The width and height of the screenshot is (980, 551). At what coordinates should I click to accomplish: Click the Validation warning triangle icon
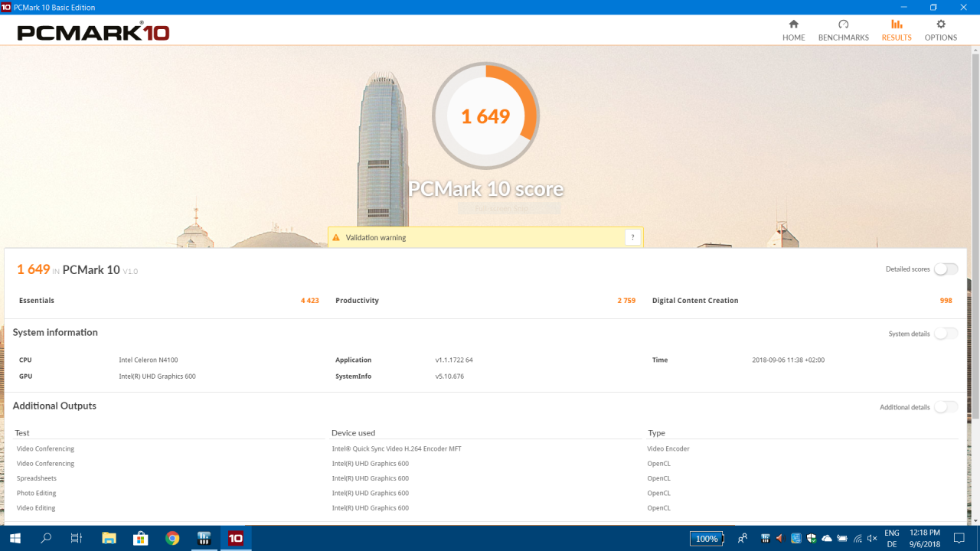point(336,238)
